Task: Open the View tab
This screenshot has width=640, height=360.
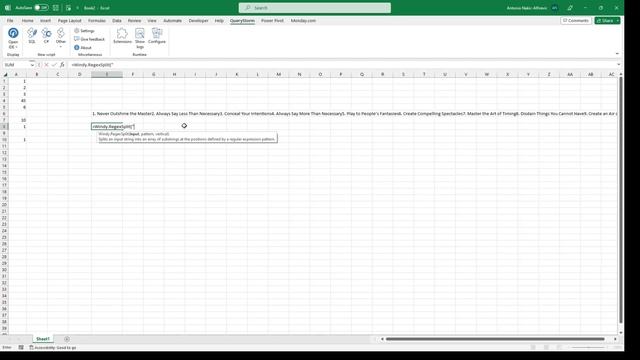Action: click(152, 20)
